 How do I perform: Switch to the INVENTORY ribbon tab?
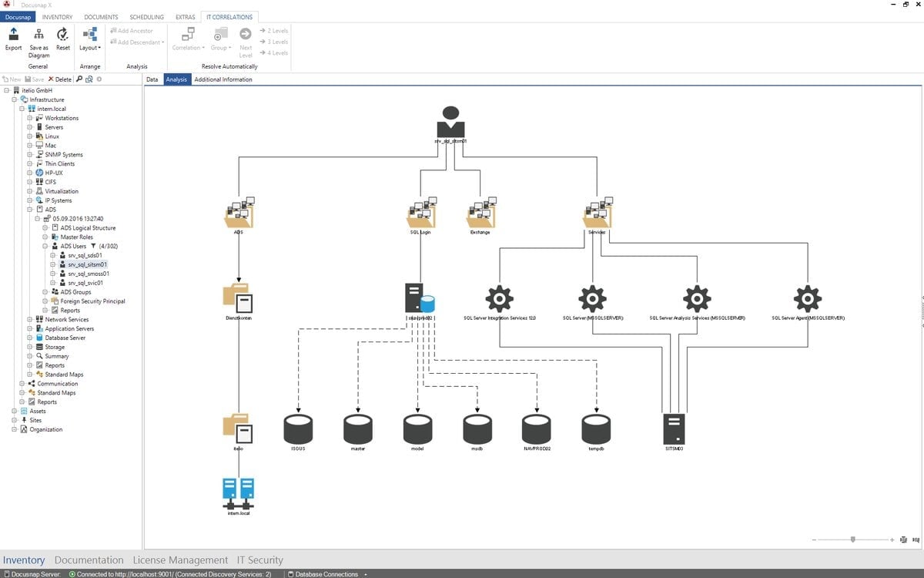tap(57, 17)
